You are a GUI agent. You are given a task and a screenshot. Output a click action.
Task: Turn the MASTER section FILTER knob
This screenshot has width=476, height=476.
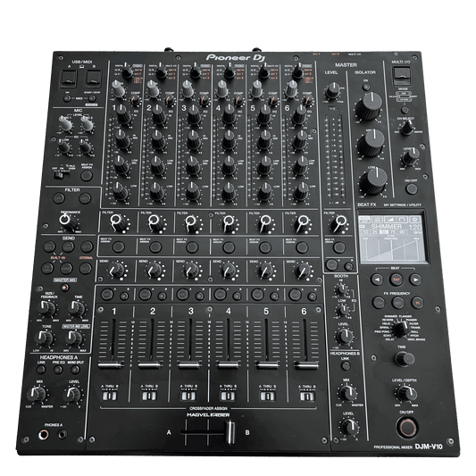pos(338,223)
